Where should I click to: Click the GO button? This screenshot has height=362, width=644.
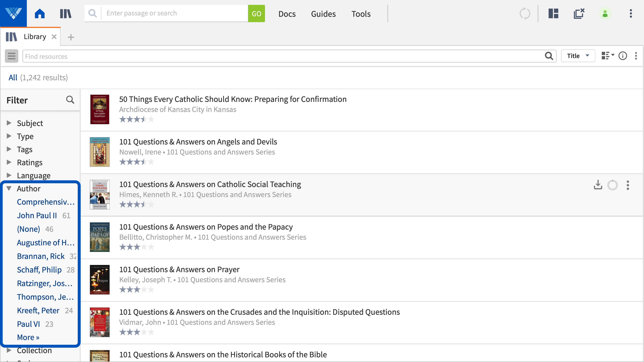[x=256, y=13]
